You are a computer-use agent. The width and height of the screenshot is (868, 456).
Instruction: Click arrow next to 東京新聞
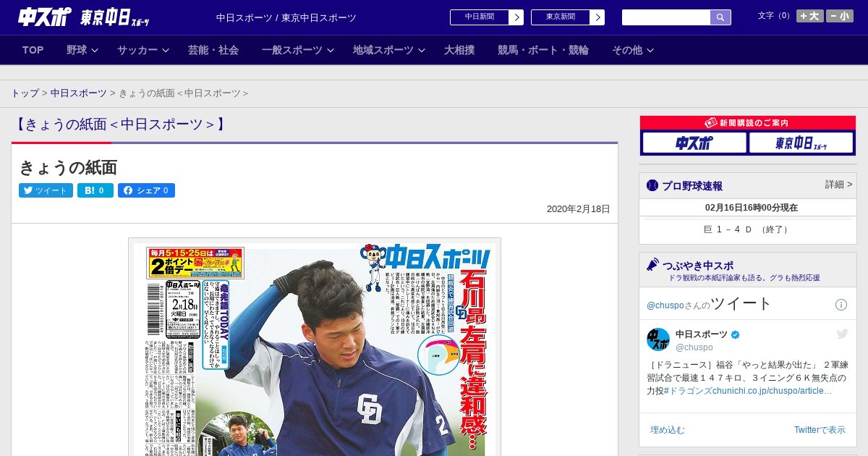tap(597, 17)
